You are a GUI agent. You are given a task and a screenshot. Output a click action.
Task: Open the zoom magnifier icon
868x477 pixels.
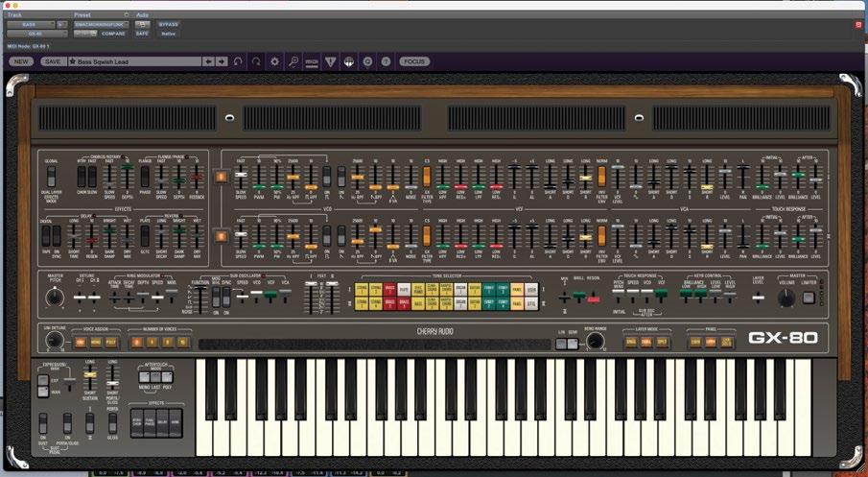pos(293,61)
